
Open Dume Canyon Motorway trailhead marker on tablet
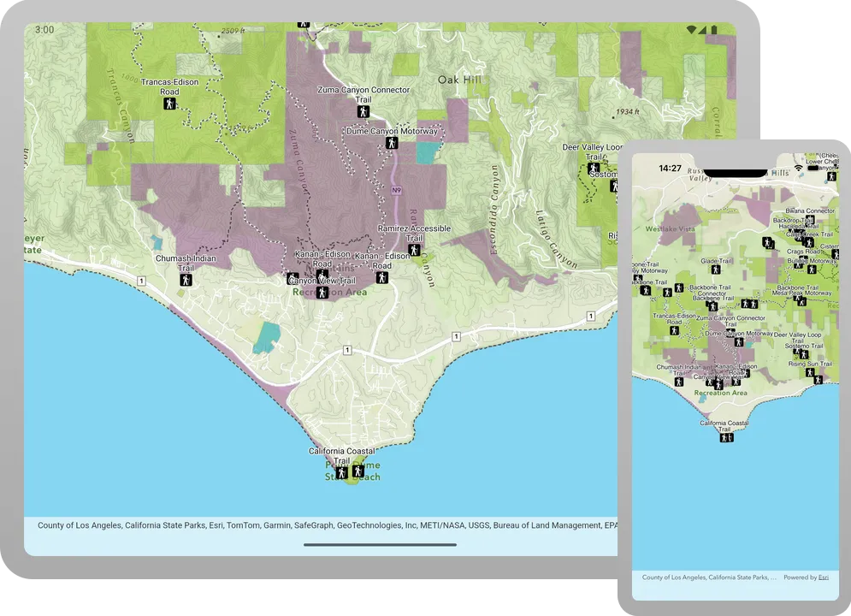(392, 143)
